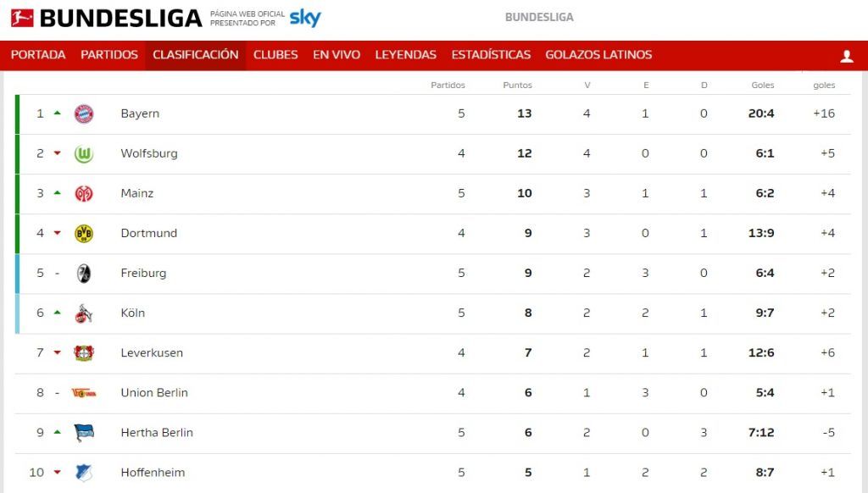Image resolution: width=868 pixels, height=493 pixels.
Task: Click the EN VIVO menu item
Action: (x=337, y=55)
